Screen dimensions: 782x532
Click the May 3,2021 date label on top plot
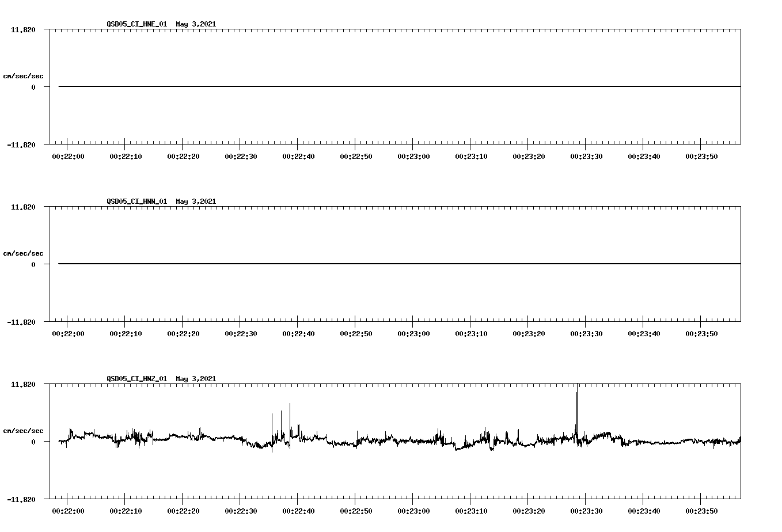[195, 24]
